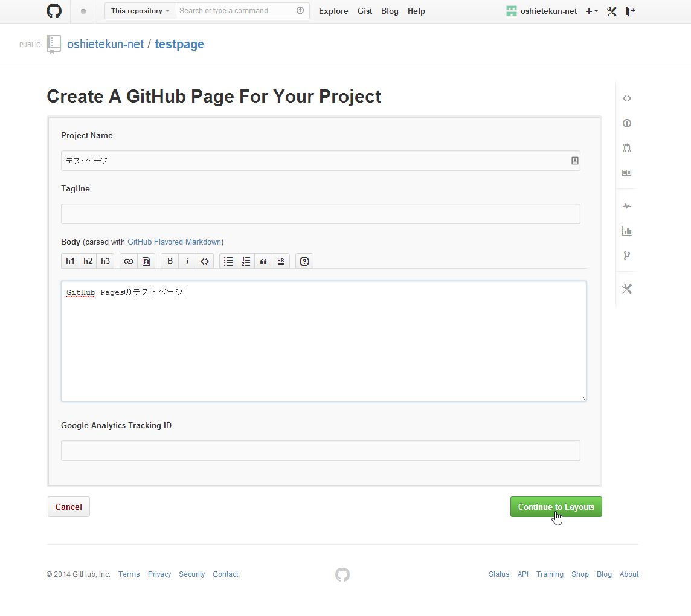This screenshot has width=691, height=616.
Task: Open Explore in the top navigation
Action: click(x=333, y=11)
